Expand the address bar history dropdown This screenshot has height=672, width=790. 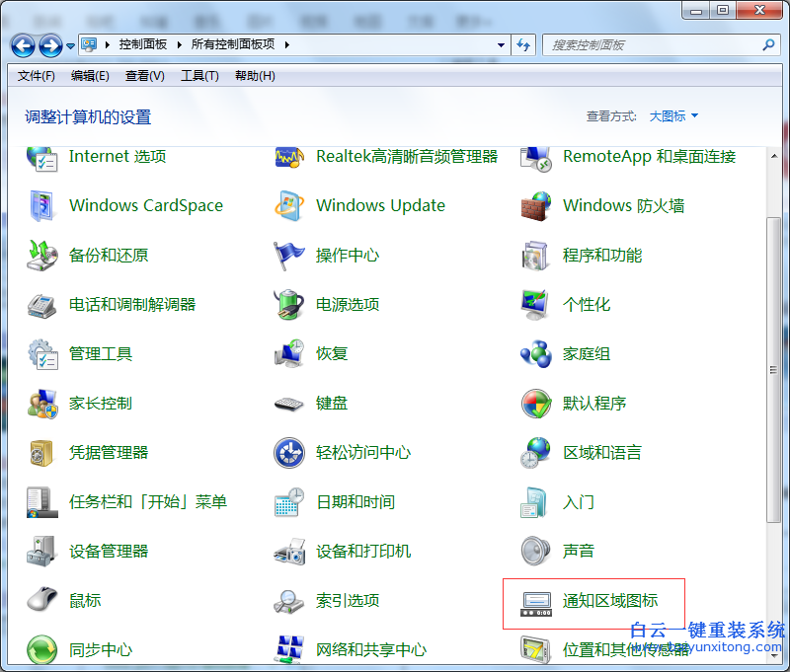501,44
